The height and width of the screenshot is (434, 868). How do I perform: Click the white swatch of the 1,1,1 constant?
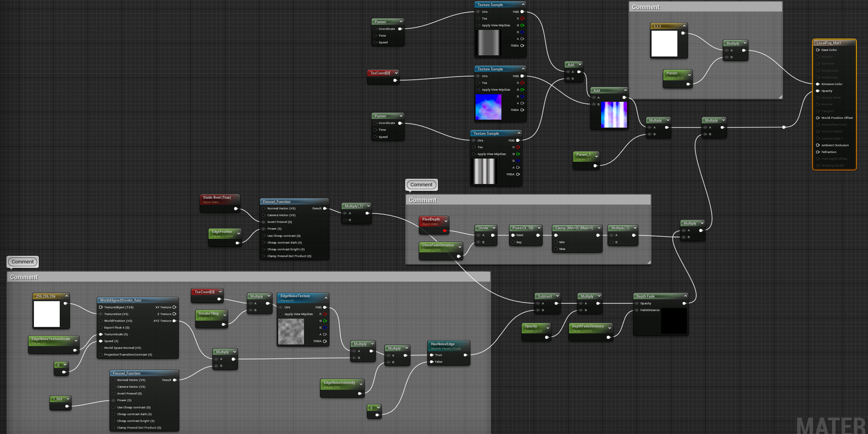[x=664, y=43]
